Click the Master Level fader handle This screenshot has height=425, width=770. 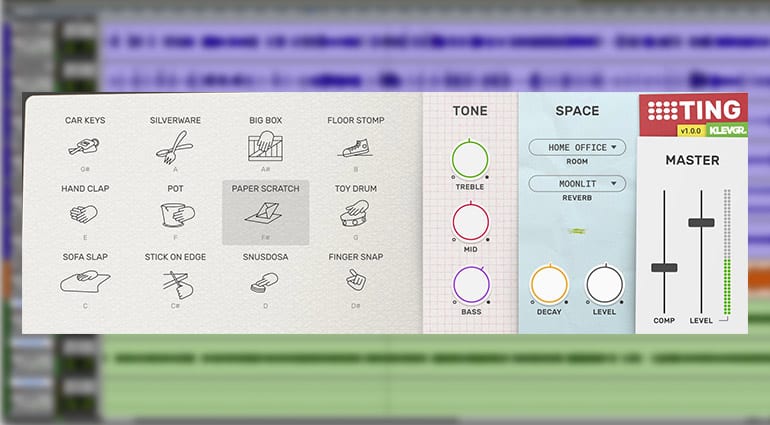click(x=701, y=223)
